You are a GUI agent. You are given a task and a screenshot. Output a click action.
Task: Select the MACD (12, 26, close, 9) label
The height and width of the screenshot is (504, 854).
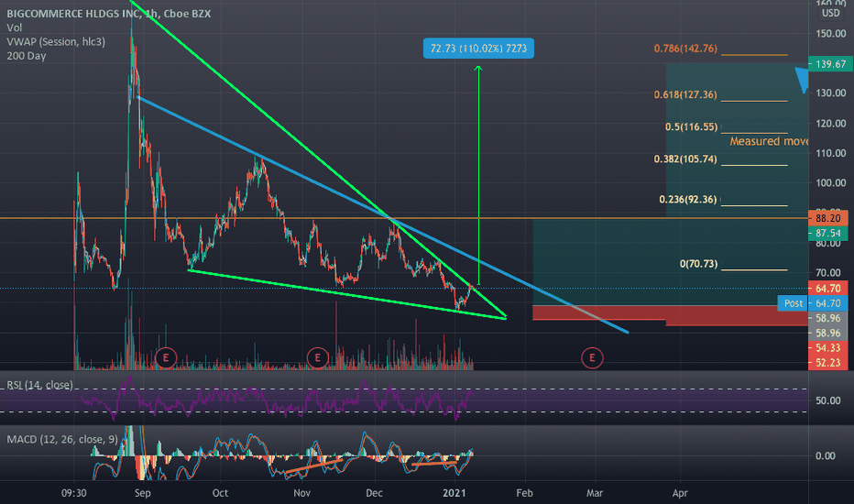point(62,439)
